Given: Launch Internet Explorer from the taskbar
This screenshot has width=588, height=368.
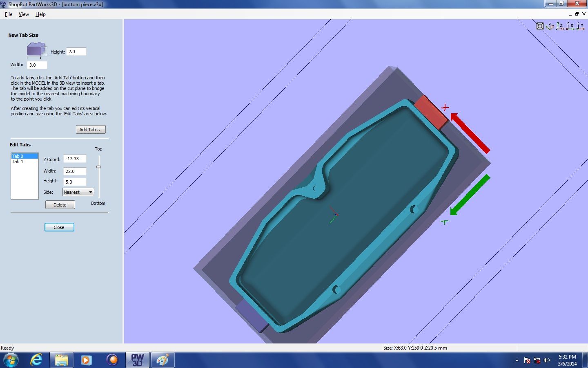Looking at the screenshot, I should click(x=36, y=360).
